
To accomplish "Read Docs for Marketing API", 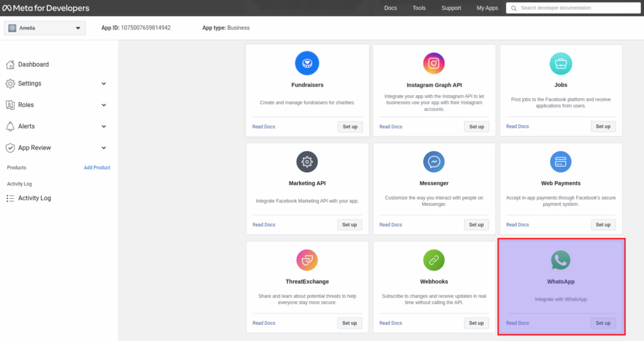I will (x=264, y=225).
